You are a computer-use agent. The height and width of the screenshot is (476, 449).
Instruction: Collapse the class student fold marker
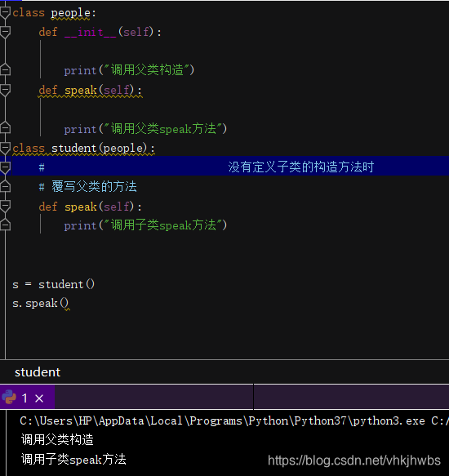(5, 148)
